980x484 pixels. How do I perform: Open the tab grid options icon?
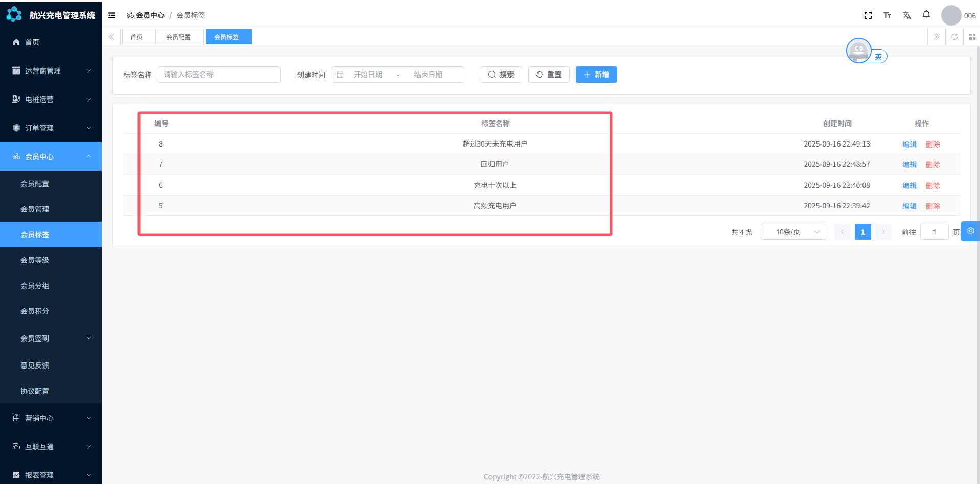pyautogui.click(x=972, y=37)
